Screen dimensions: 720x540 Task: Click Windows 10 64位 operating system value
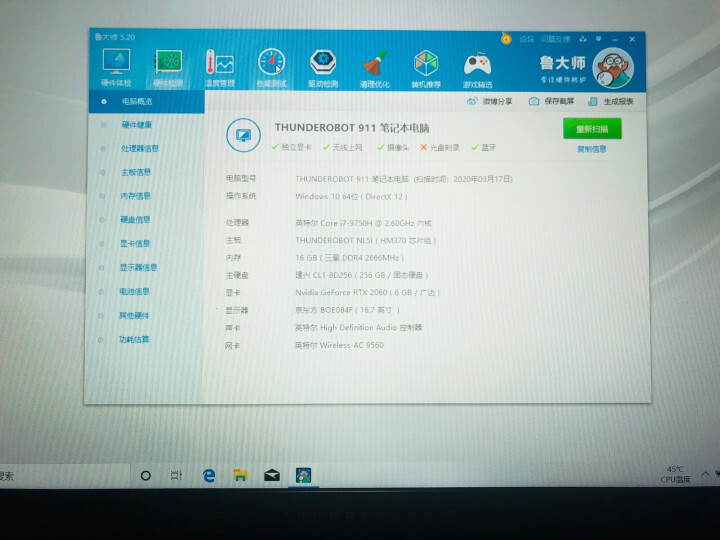click(x=351, y=197)
